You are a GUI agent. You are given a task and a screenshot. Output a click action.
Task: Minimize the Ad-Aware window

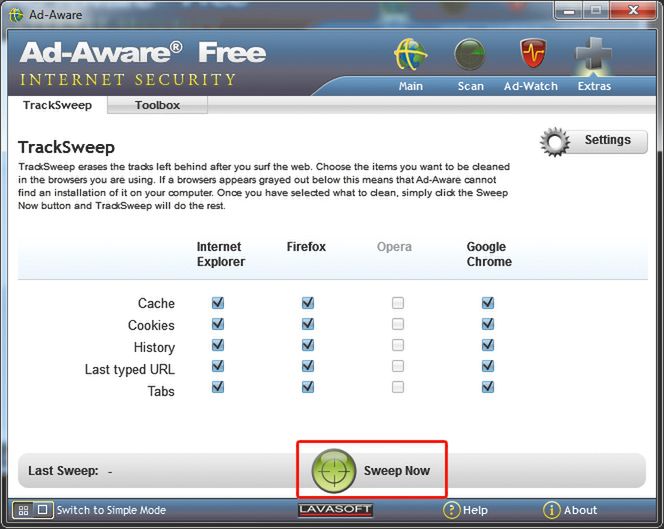[x=569, y=10]
